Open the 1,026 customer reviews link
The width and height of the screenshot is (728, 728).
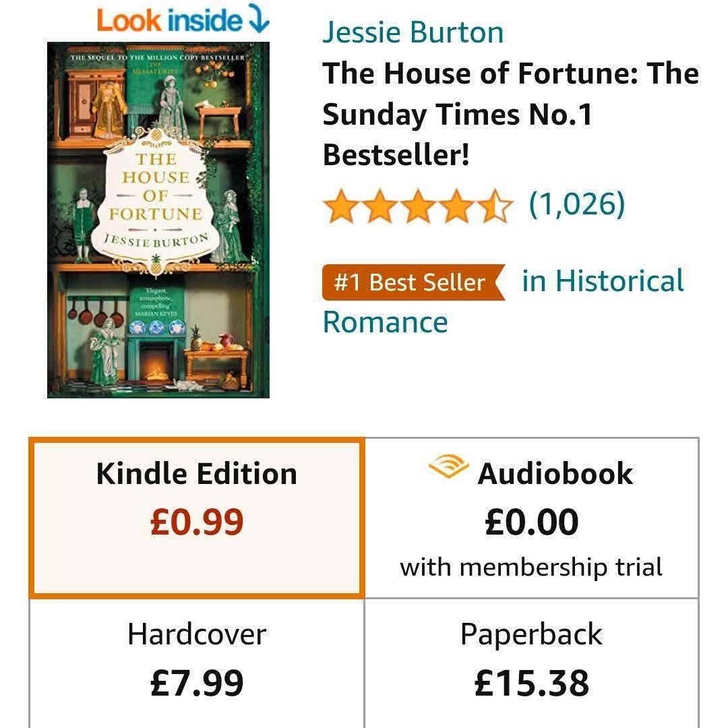coord(577,204)
